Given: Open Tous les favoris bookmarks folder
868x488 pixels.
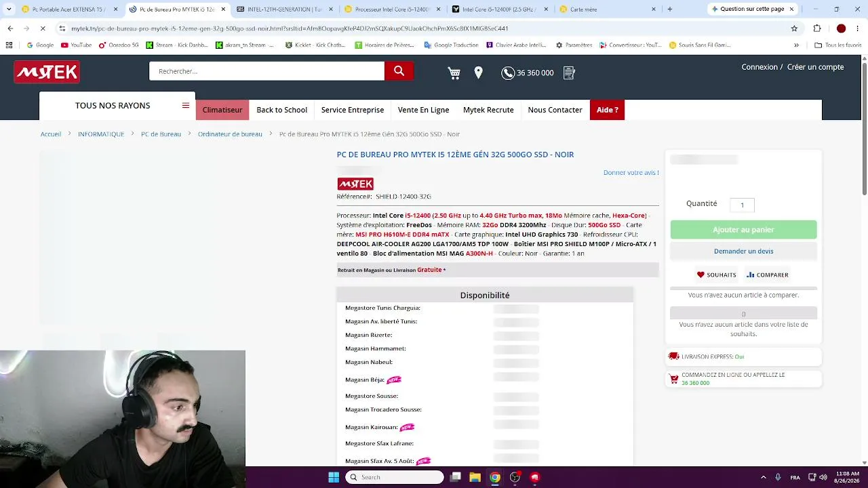Looking at the screenshot, I should tap(837, 45).
